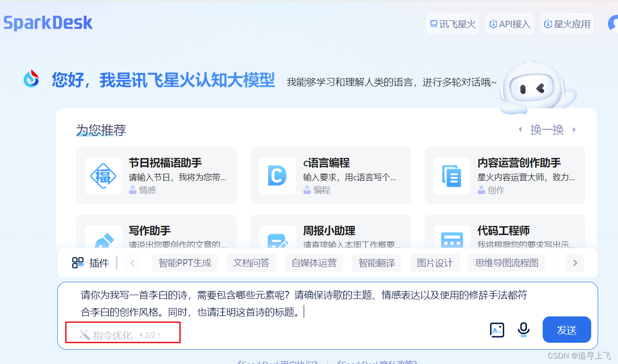Click 情感 tag under 节日祝福语助手

[143, 190]
